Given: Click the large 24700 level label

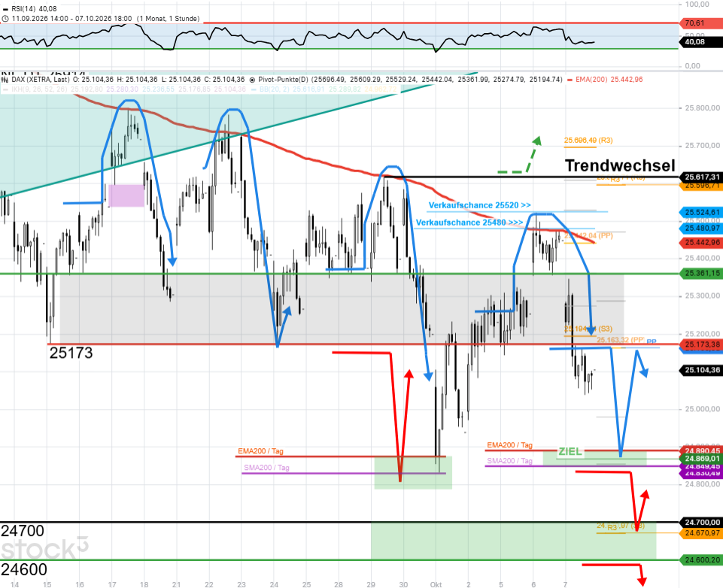Looking at the screenshot, I should point(23,531).
